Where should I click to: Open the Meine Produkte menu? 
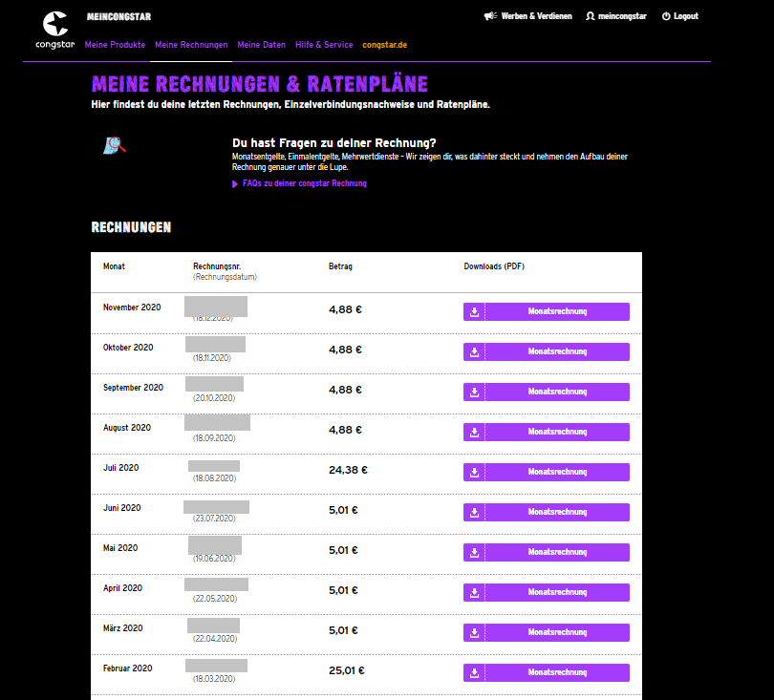point(115,45)
